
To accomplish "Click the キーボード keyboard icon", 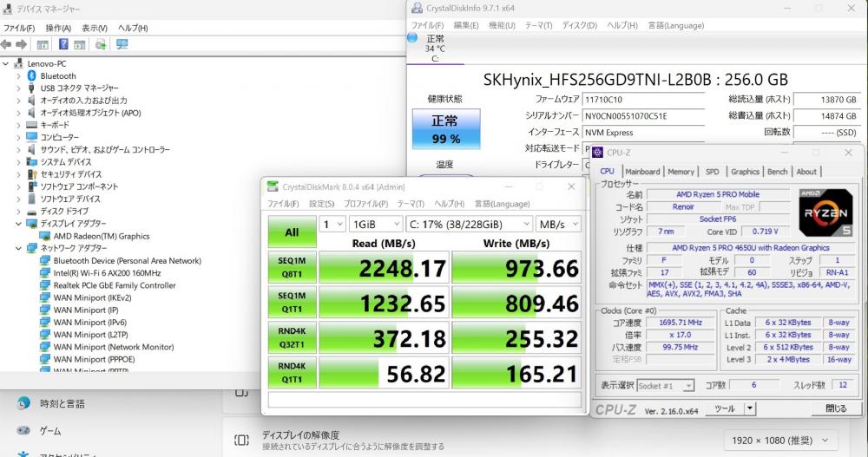I will coord(31,125).
